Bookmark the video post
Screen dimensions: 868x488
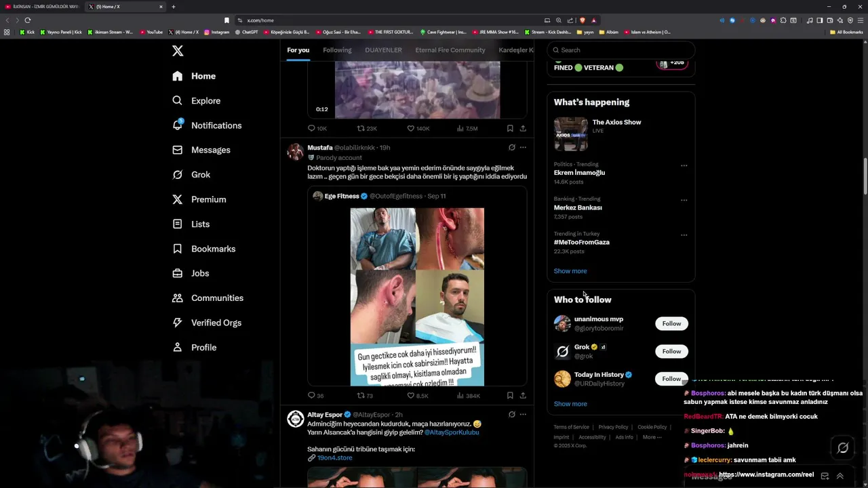(510, 128)
